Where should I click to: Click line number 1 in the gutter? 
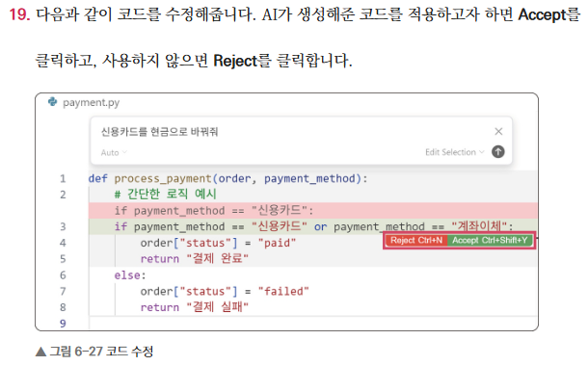63,179
